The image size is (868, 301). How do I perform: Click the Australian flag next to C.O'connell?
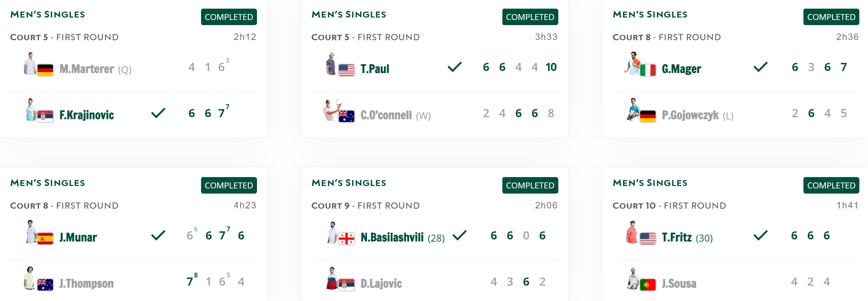click(x=346, y=116)
